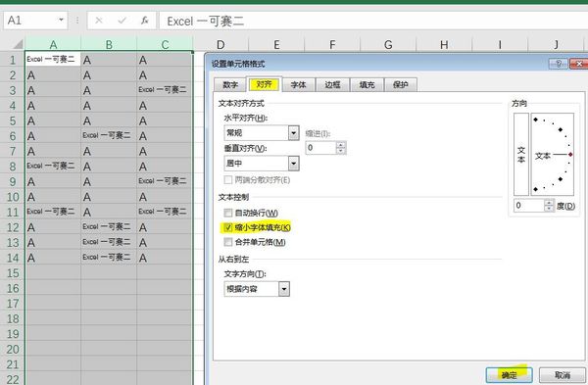The width and height of the screenshot is (588, 385).
Task: Select column B header
Action: point(109,45)
